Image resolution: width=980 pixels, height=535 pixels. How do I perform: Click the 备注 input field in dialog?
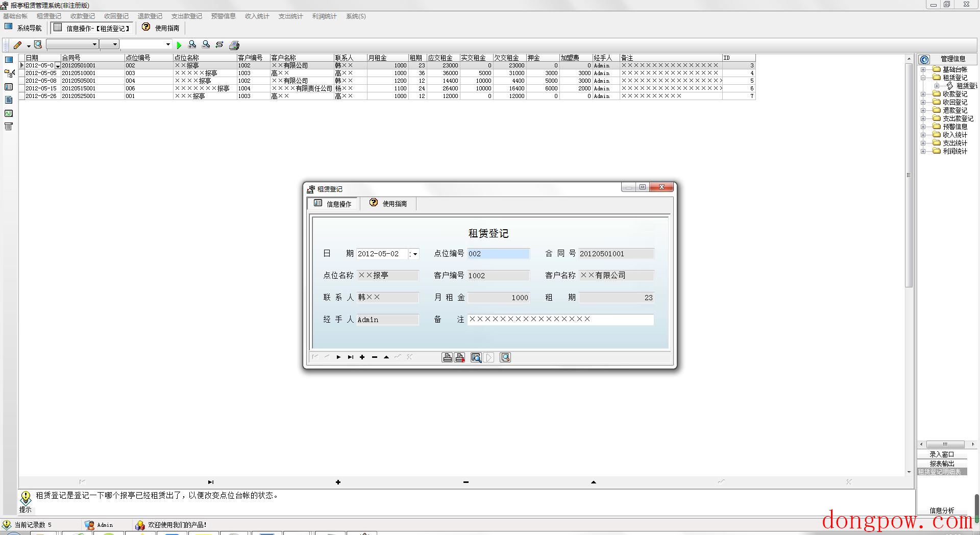point(560,320)
